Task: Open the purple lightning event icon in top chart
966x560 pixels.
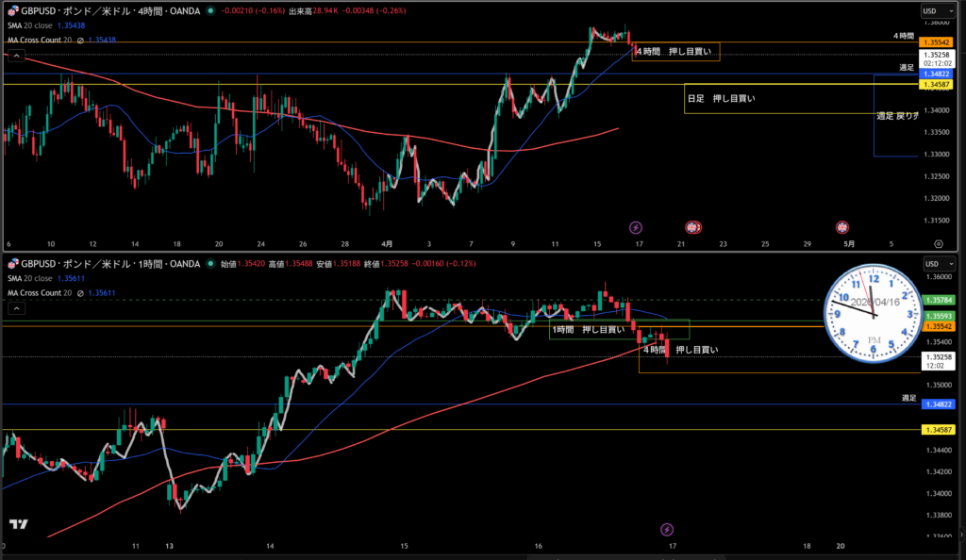Action: tap(635, 227)
